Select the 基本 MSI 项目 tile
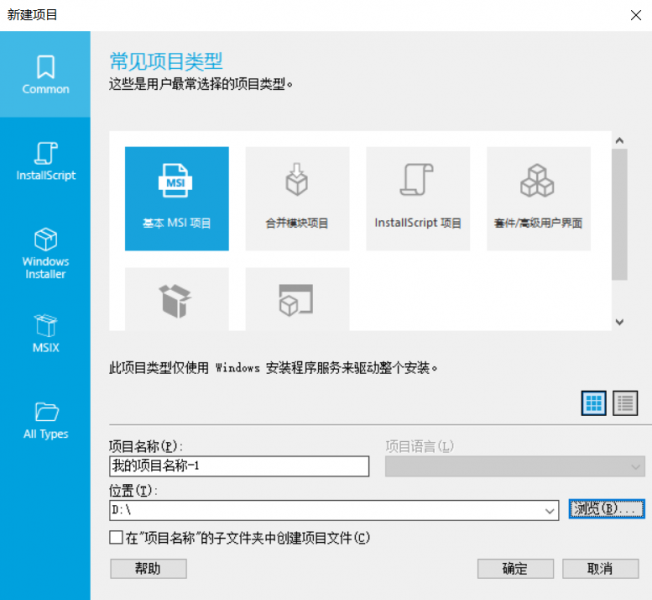Screen dimensions: 652x600 click(x=177, y=199)
